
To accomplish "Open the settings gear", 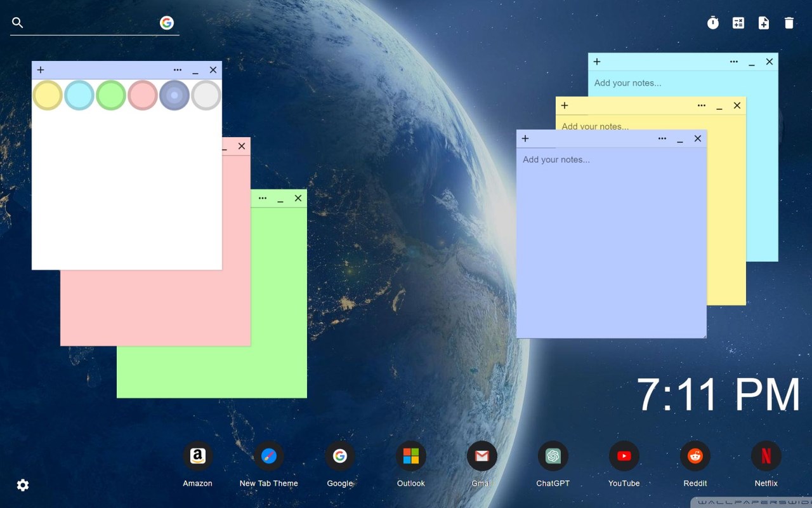I will pyautogui.click(x=23, y=485).
